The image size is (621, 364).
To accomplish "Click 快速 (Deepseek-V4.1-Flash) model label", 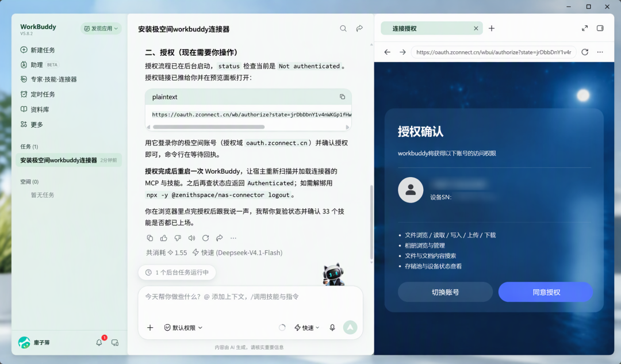I will tap(237, 252).
